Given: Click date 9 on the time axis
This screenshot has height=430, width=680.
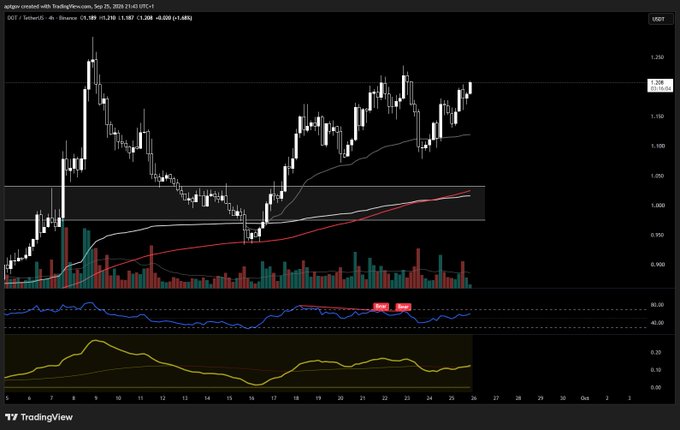Looking at the screenshot, I should [x=96, y=398].
